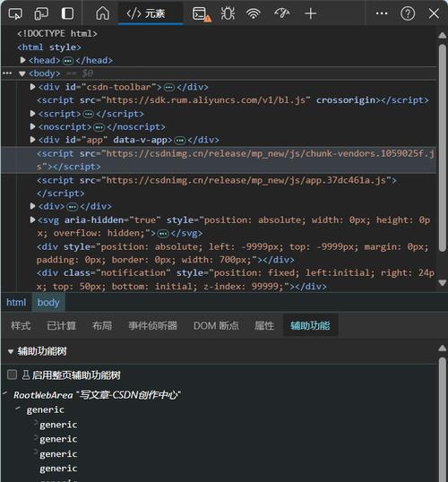The height and width of the screenshot is (482, 448).
Task: Toggle the dock sidebar panel icon
Action: (67, 13)
